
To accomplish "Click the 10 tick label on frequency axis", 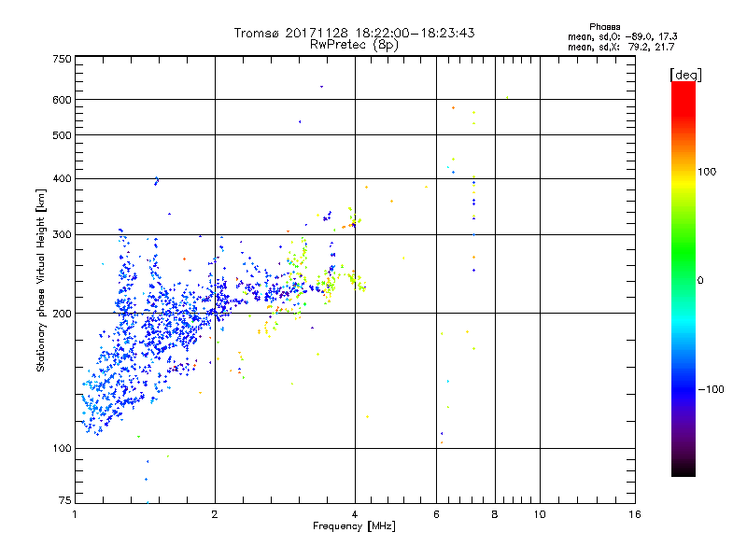I will pyautogui.click(x=539, y=514).
